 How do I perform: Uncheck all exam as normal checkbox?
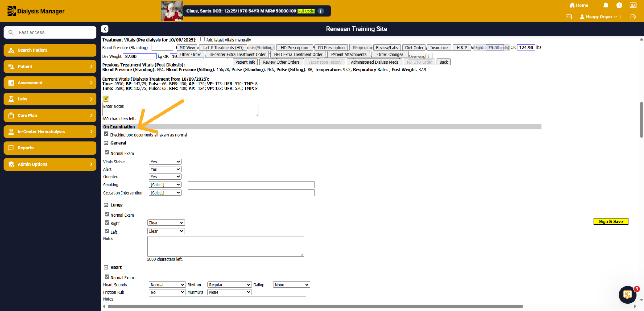pos(106,134)
